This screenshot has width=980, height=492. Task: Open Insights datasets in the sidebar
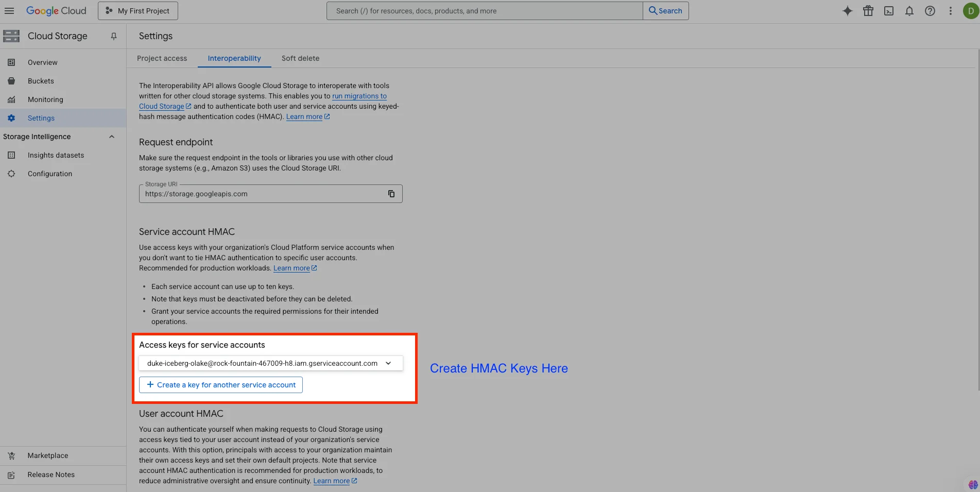(56, 155)
